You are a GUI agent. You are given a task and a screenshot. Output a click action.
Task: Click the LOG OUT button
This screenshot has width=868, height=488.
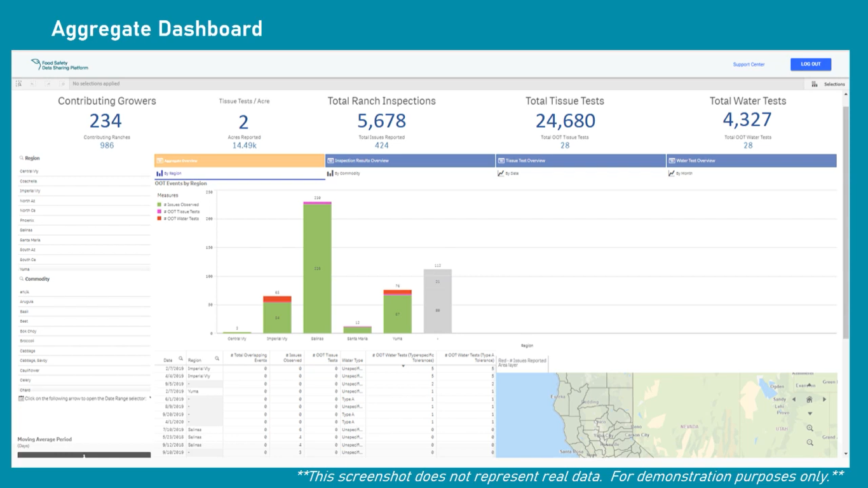pyautogui.click(x=810, y=64)
